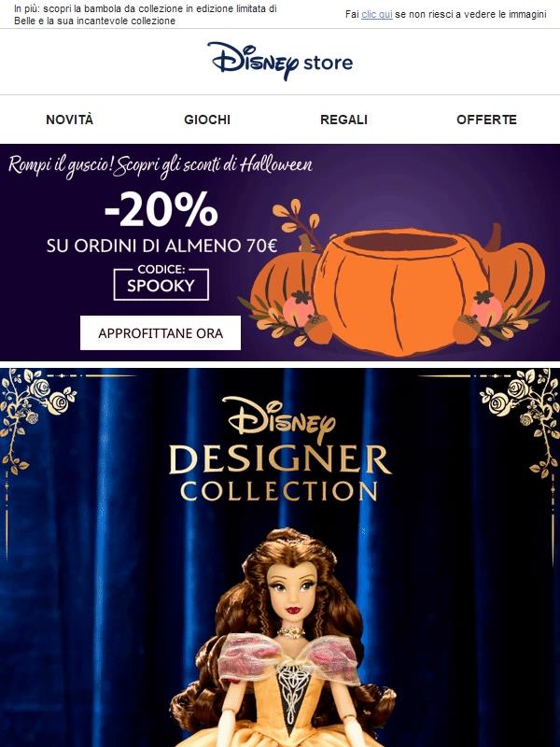560x747 pixels.
Task: Click the 'clic qui' link
Action: pyautogui.click(x=377, y=14)
